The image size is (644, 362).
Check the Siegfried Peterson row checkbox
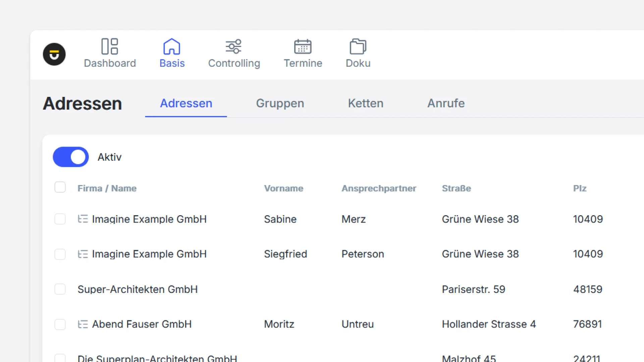pyautogui.click(x=60, y=254)
